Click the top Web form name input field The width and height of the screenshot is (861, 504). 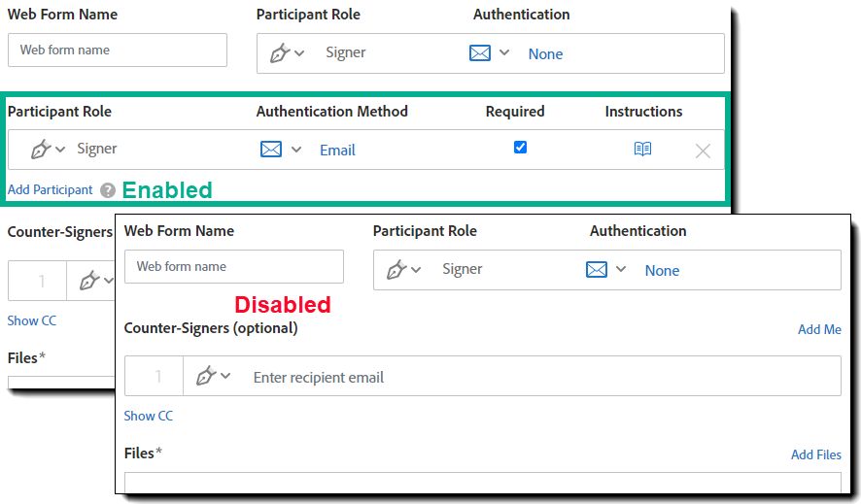118,50
